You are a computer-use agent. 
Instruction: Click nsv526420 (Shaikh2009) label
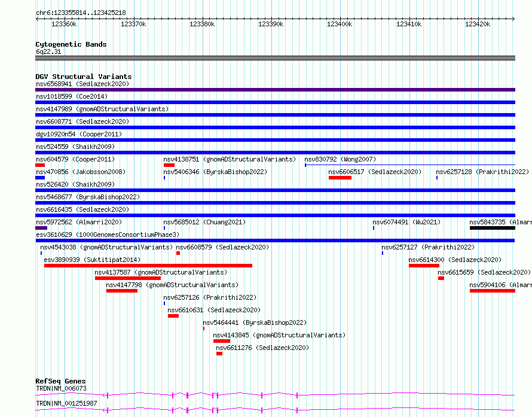(x=75, y=184)
